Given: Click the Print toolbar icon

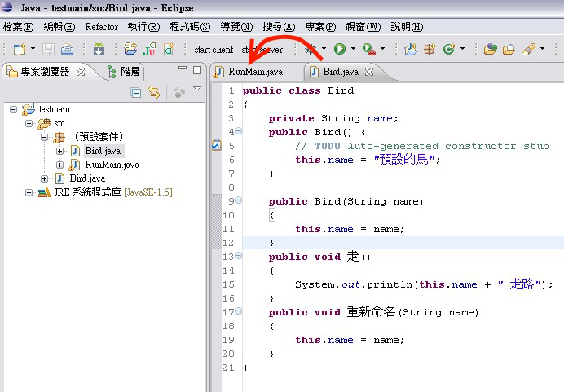Looking at the screenshot, I should pos(68,50).
